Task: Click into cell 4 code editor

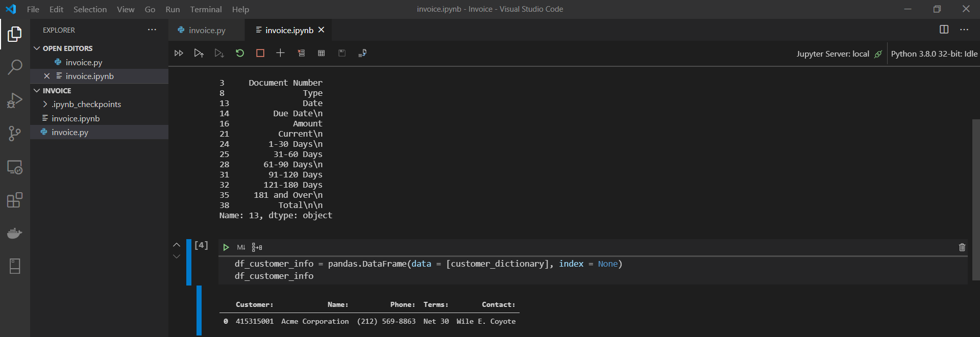Action: [x=593, y=270]
